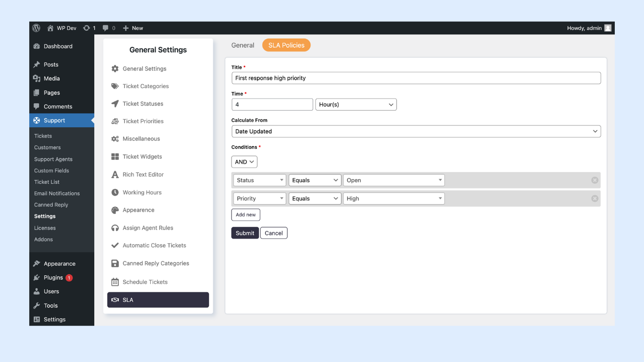Image resolution: width=644 pixels, height=362 pixels.
Task: Click the WordPress logo icon in admin bar
Action: pos(36,28)
